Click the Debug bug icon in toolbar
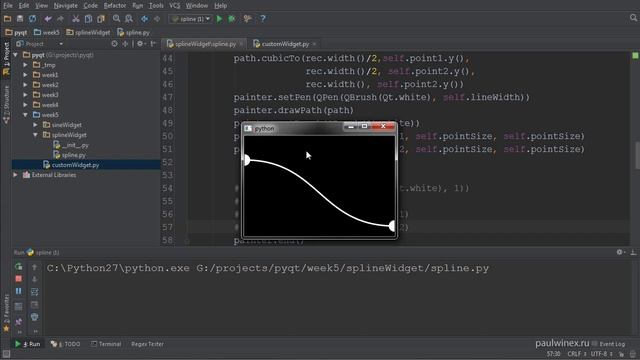This screenshot has height=360, width=640. click(232, 19)
